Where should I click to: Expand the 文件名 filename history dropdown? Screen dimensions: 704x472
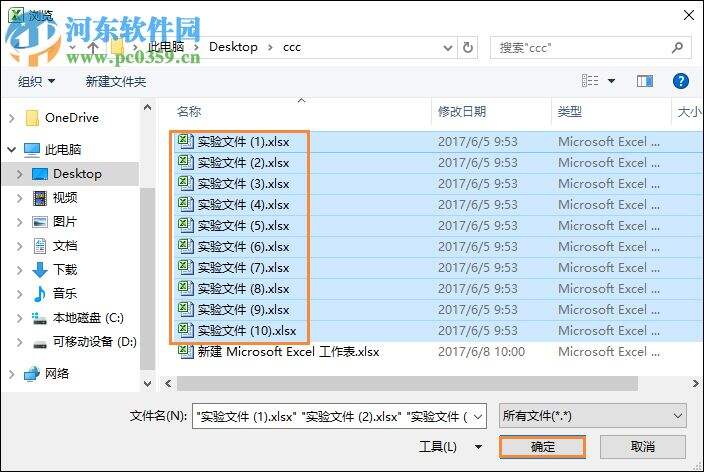478,416
